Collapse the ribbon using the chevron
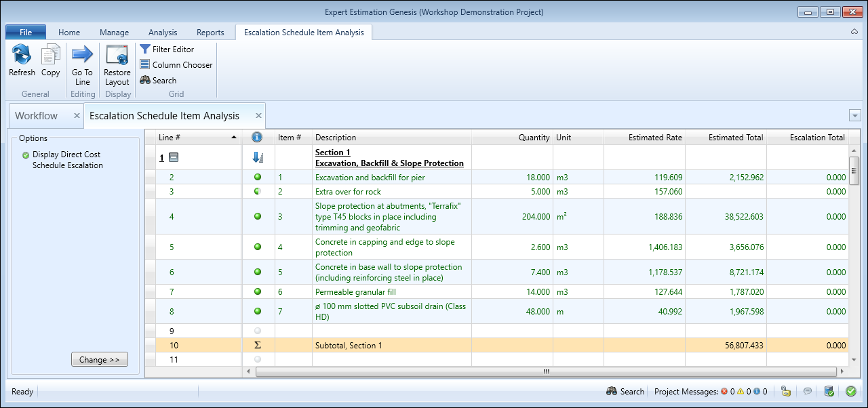The width and height of the screenshot is (868, 408). [854, 32]
